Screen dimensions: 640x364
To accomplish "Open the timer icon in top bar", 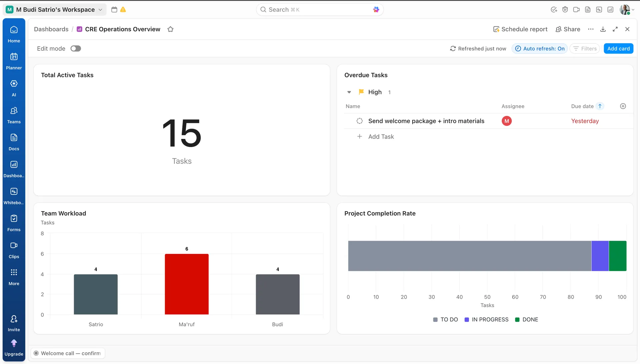I will pyautogui.click(x=565, y=9).
